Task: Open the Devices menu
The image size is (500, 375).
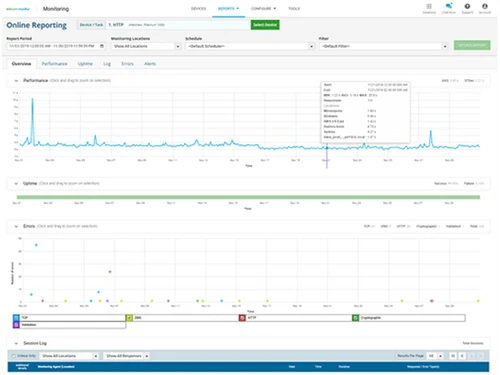Action: tap(198, 9)
